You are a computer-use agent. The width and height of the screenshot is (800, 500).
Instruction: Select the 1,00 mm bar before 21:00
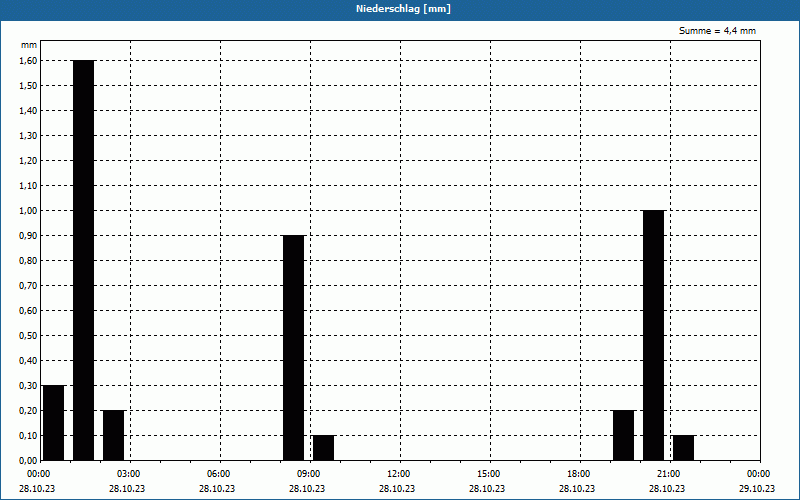pyautogui.click(x=654, y=335)
